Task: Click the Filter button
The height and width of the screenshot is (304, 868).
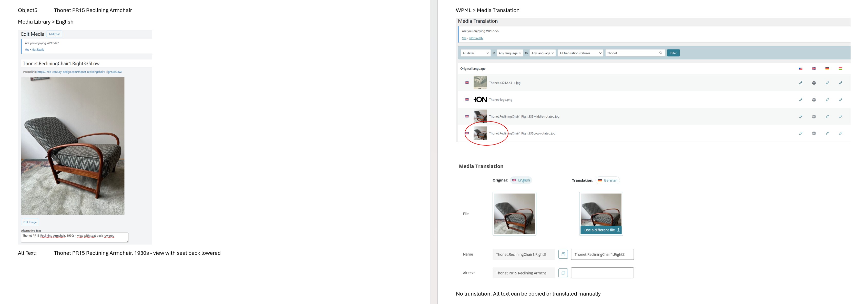Action: coord(673,53)
